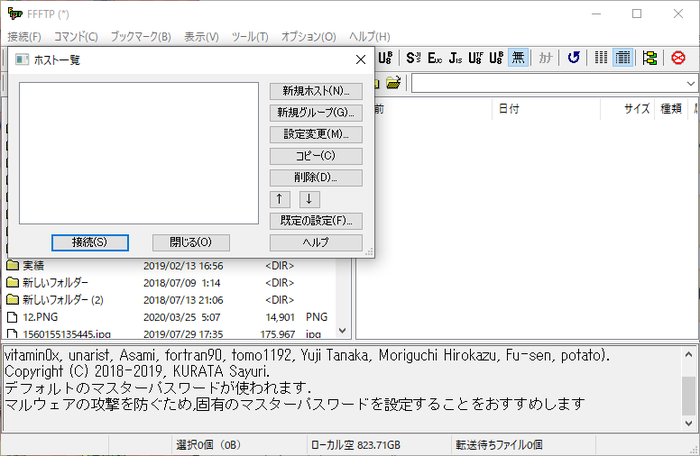
Task: Toggle the 無 (no conversion) encoding button
Action: point(518,58)
